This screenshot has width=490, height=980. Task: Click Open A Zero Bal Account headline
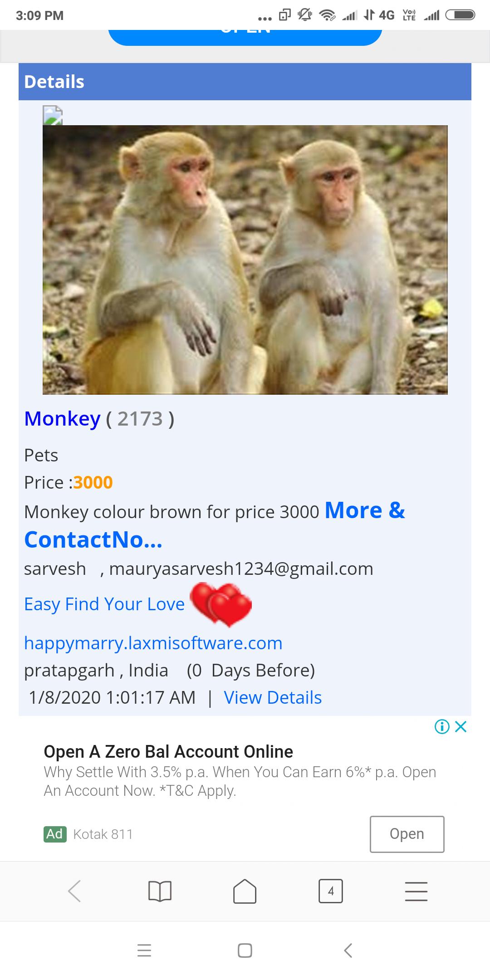coord(168,752)
